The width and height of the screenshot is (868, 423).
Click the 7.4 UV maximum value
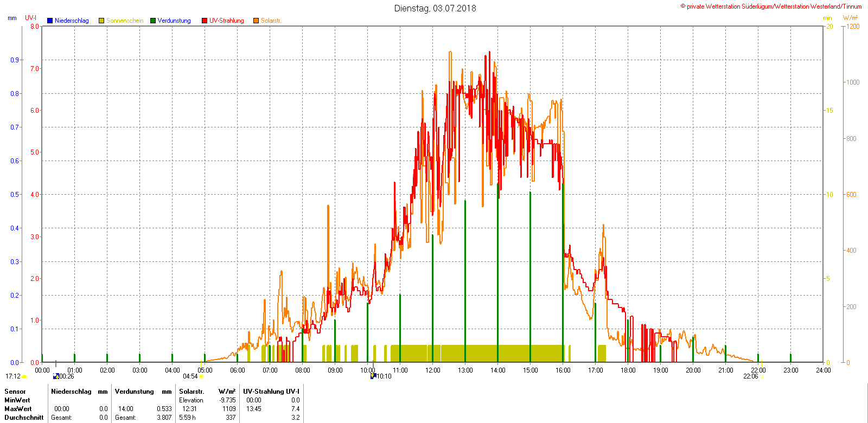point(296,409)
